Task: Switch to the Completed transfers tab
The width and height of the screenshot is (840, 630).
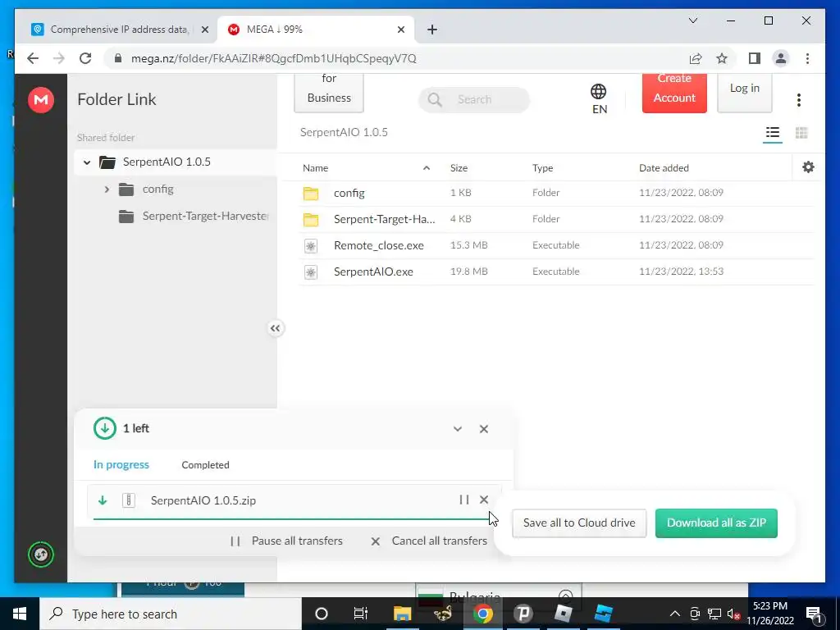Action: (205, 465)
